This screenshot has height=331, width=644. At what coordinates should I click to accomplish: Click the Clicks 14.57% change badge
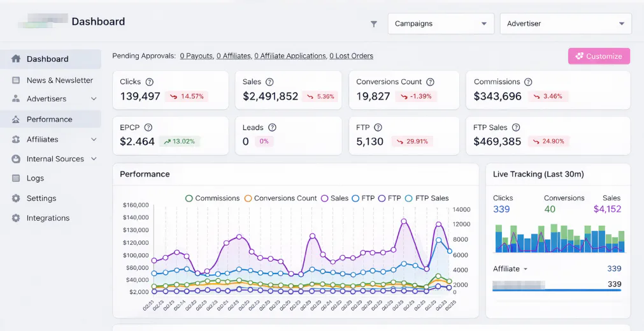click(187, 97)
